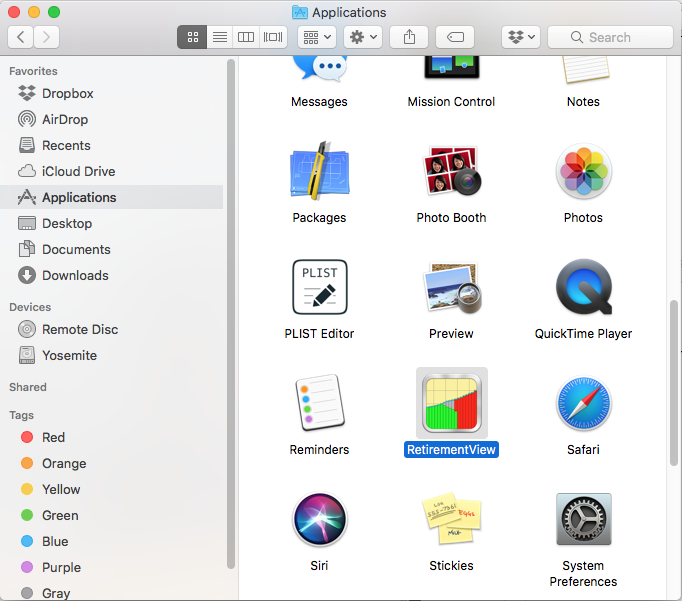
Task: Click the main content vertical scrollbar
Action: click(x=674, y=383)
